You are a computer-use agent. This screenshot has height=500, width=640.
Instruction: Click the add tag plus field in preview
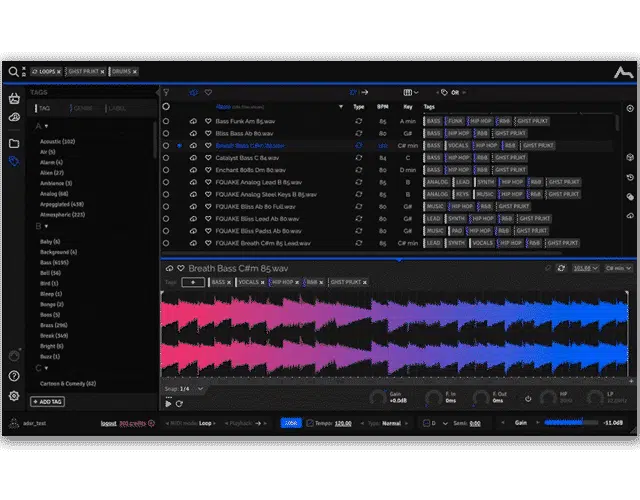coord(193,282)
